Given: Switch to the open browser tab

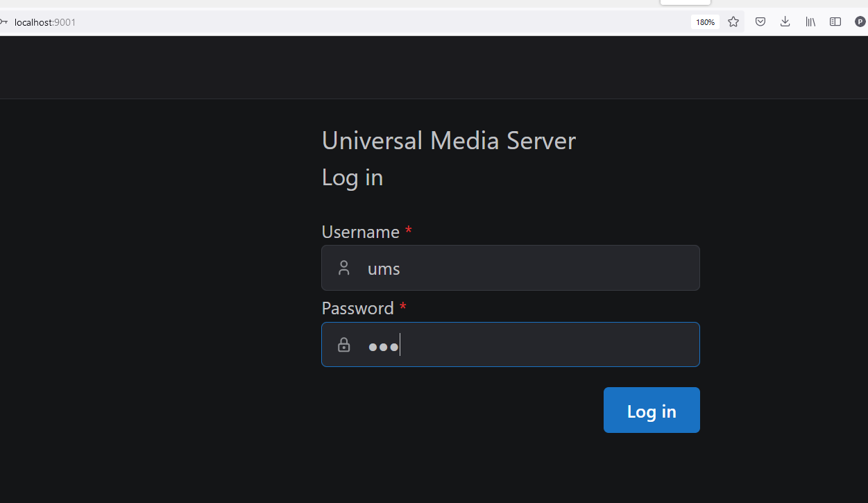Looking at the screenshot, I should coord(685,2).
